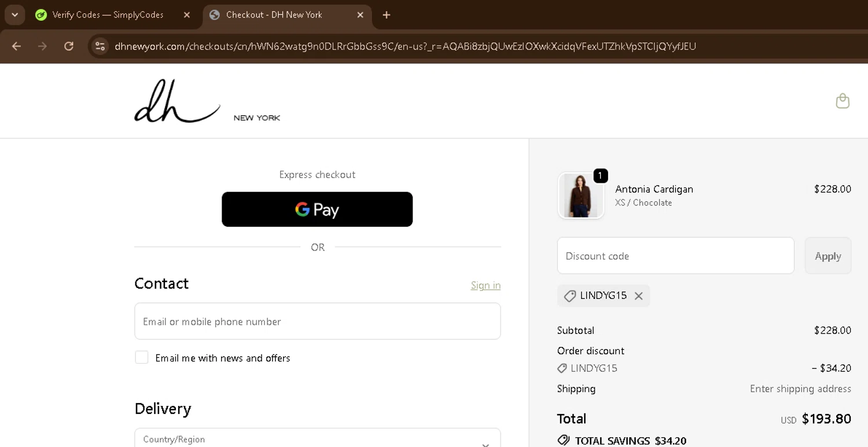This screenshot has width=868, height=447.
Task: Pay with the Google Pay button
Action: 317,209
